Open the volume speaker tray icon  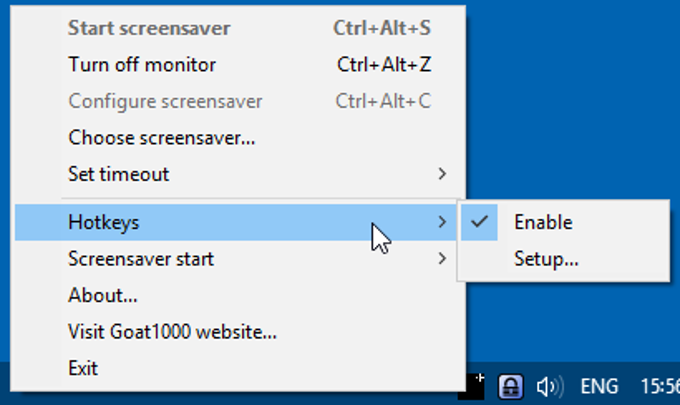point(549,386)
